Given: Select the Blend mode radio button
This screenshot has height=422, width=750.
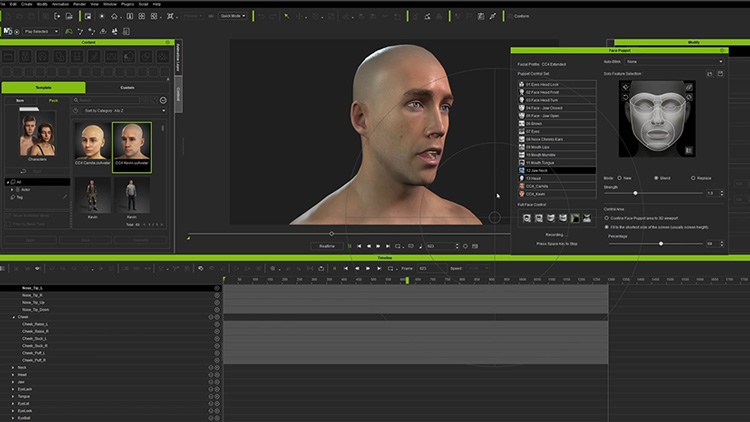Looking at the screenshot, I should [x=656, y=178].
